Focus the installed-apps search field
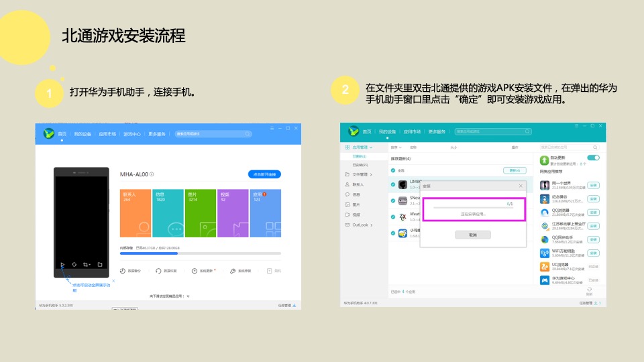This screenshot has width=644, height=362. (x=570, y=147)
